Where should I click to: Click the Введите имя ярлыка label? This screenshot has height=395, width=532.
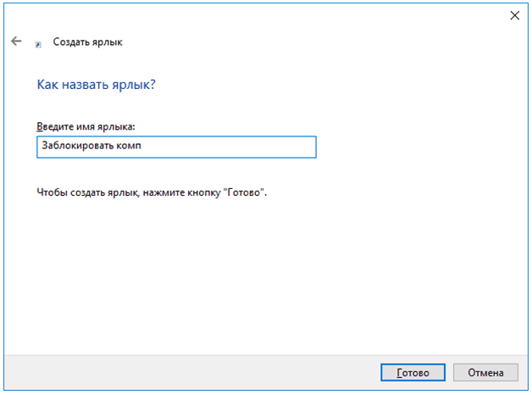click(86, 126)
